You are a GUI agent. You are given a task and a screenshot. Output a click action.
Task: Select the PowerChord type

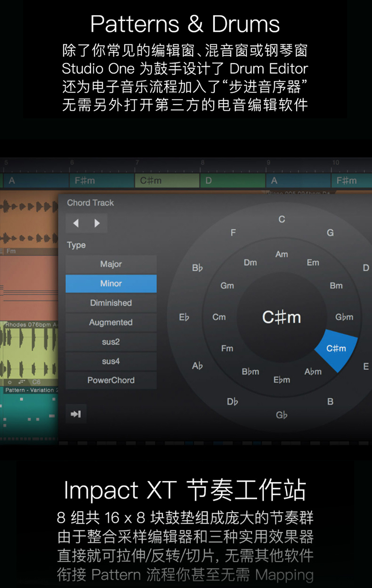[x=111, y=380]
